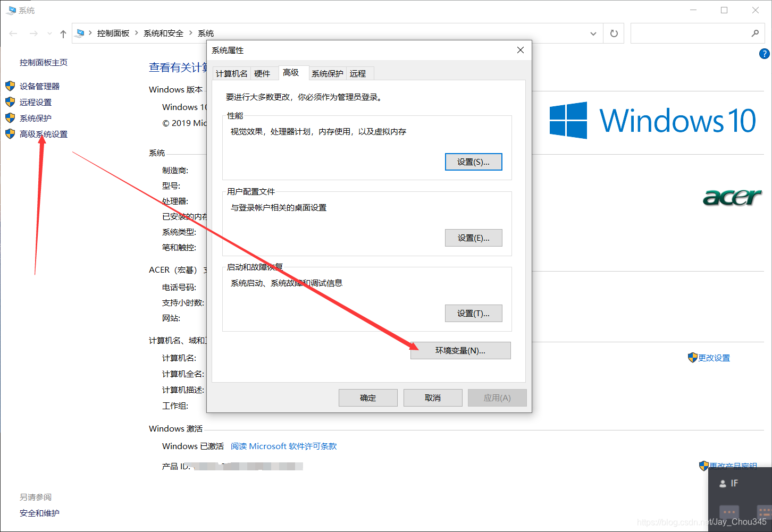Select the Windows 已激活 status text
This screenshot has width=772, height=532.
193,446
